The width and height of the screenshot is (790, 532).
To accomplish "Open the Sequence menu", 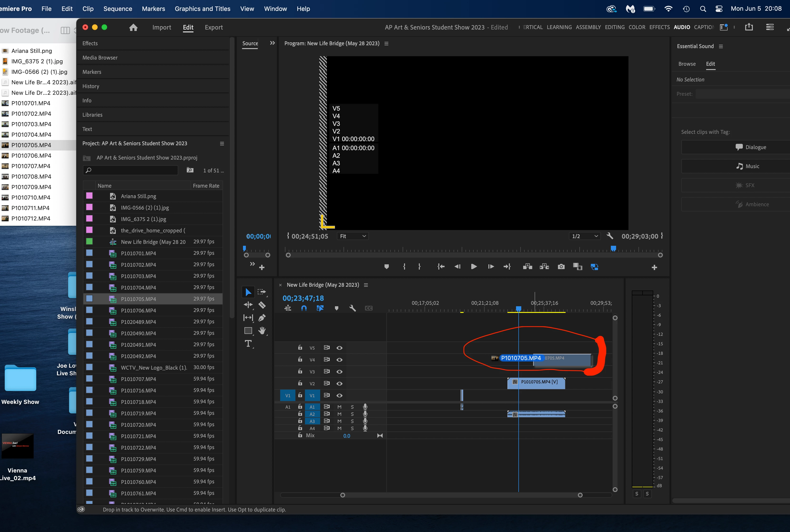I will pyautogui.click(x=117, y=9).
